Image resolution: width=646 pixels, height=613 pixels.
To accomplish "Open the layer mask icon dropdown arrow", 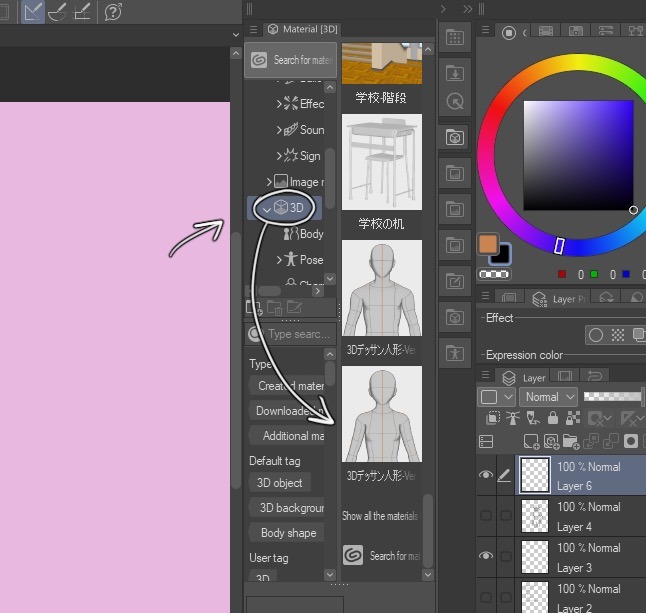I will [x=607, y=419].
